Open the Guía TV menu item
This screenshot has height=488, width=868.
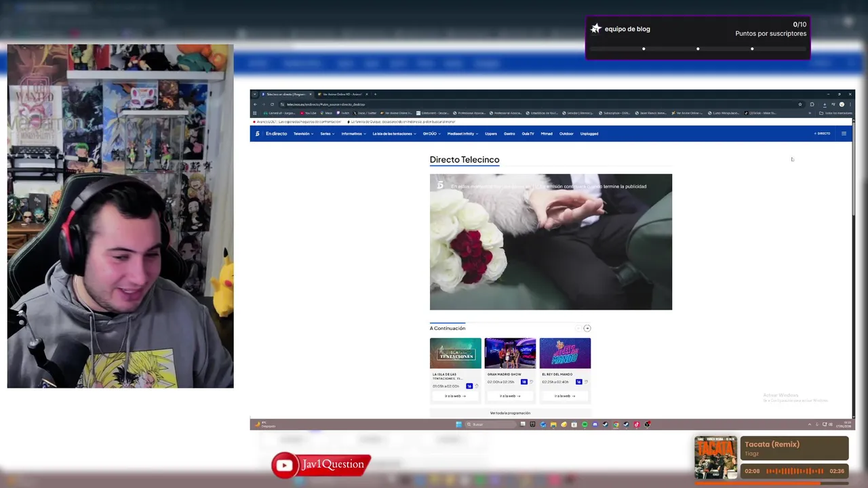tap(528, 134)
